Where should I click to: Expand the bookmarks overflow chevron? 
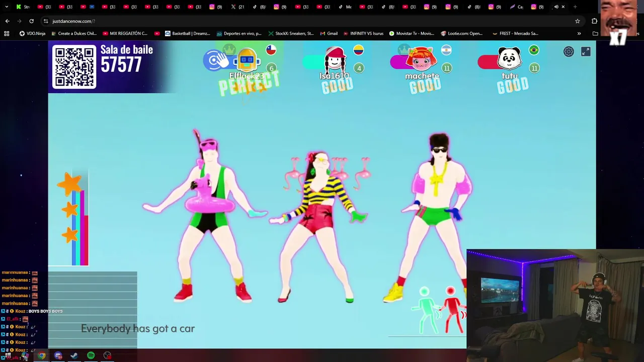tap(579, 34)
